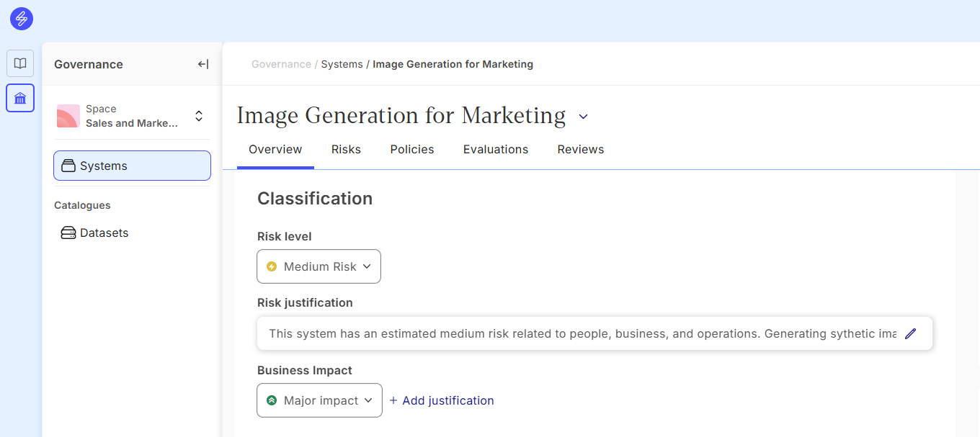The image size is (980, 437).
Task: Click the yellow Medium Risk indicator icon
Action: click(272, 266)
